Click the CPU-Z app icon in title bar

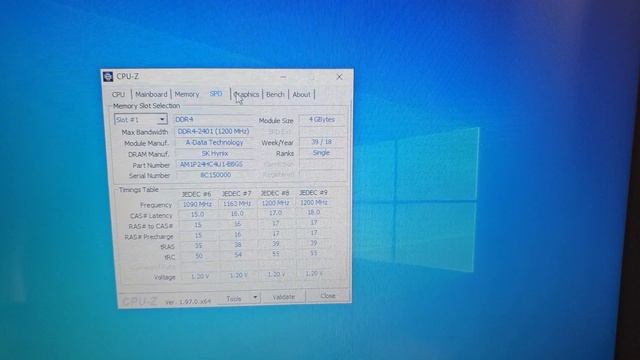coord(108,76)
